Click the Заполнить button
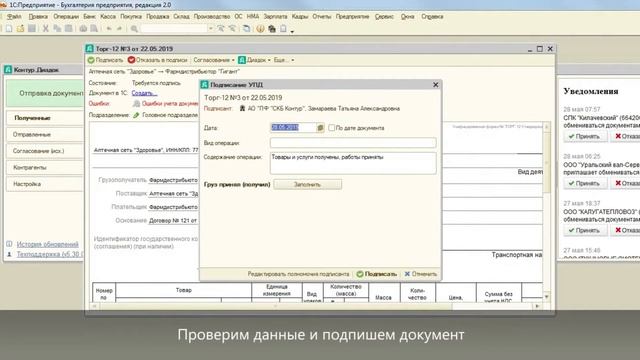Image resolution: width=640 pixels, height=360 pixels. (x=308, y=184)
